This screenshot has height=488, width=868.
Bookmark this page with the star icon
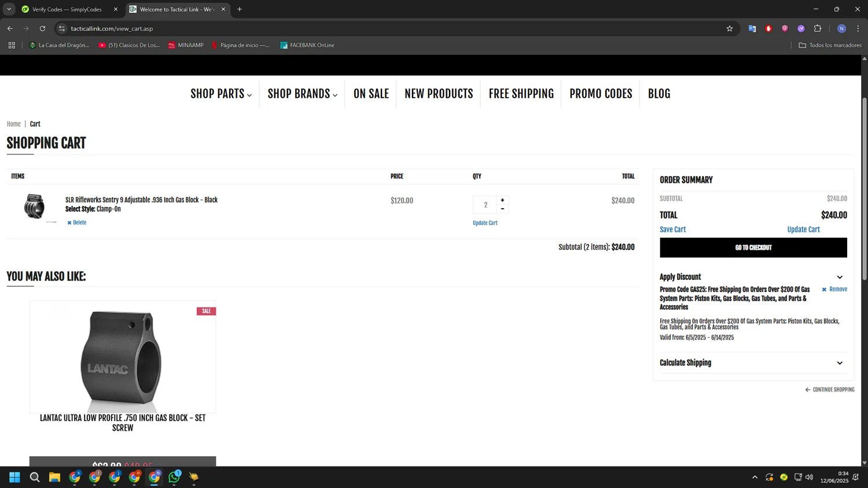click(x=730, y=28)
